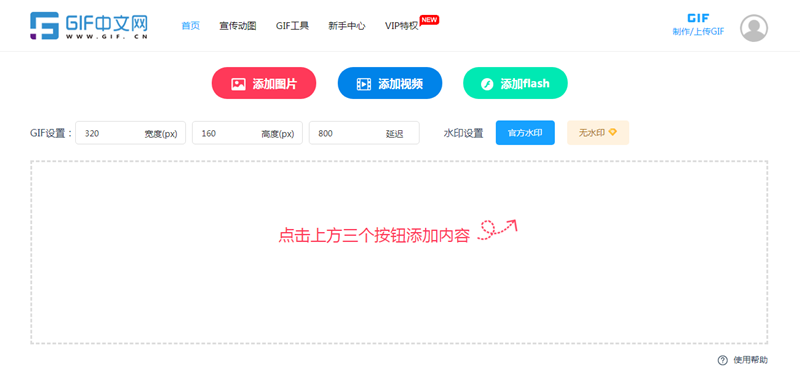Screen dimensions: 800x381
Task: Click the diamond icon on 无水印
Action: [x=613, y=132]
